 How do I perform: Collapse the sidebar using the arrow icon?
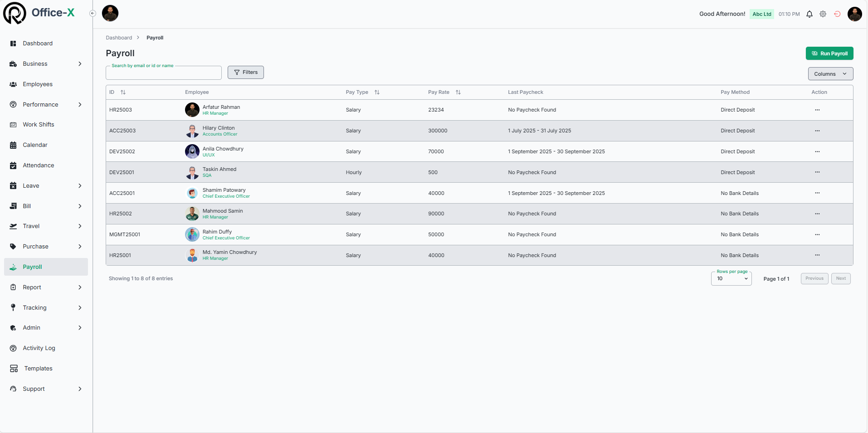tap(93, 14)
